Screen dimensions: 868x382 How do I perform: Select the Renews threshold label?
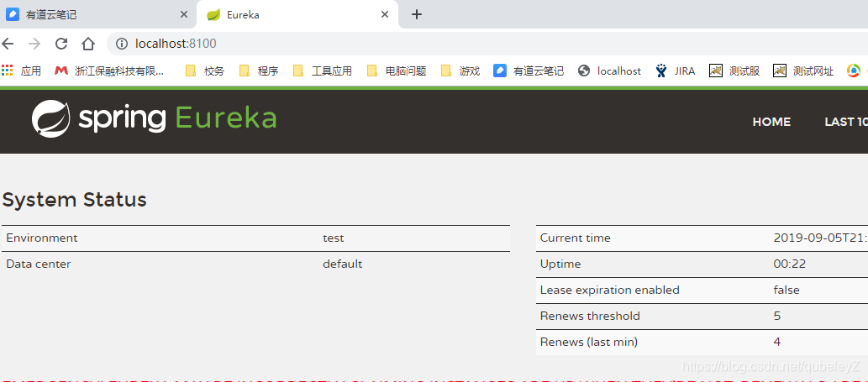tap(590, 317)
